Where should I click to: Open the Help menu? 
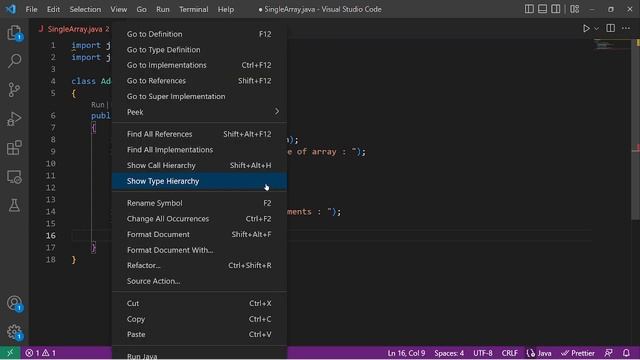(226, 9)
